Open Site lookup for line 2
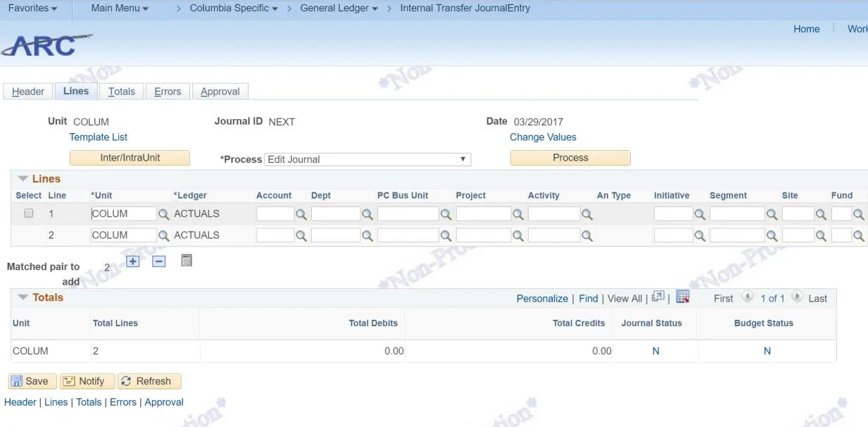The image size is (868, 427). coord(821,236)
